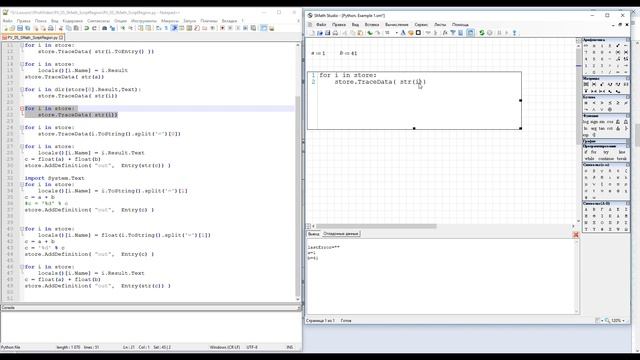Click Print icon in Notepad++ toolbar
The image size is (640, 360).
[51, 28]
